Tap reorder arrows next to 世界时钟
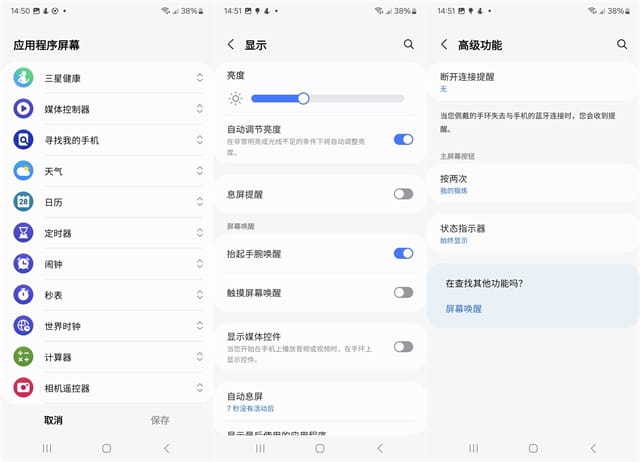Screen dimensions: 640x462 (x=199, y=326)
